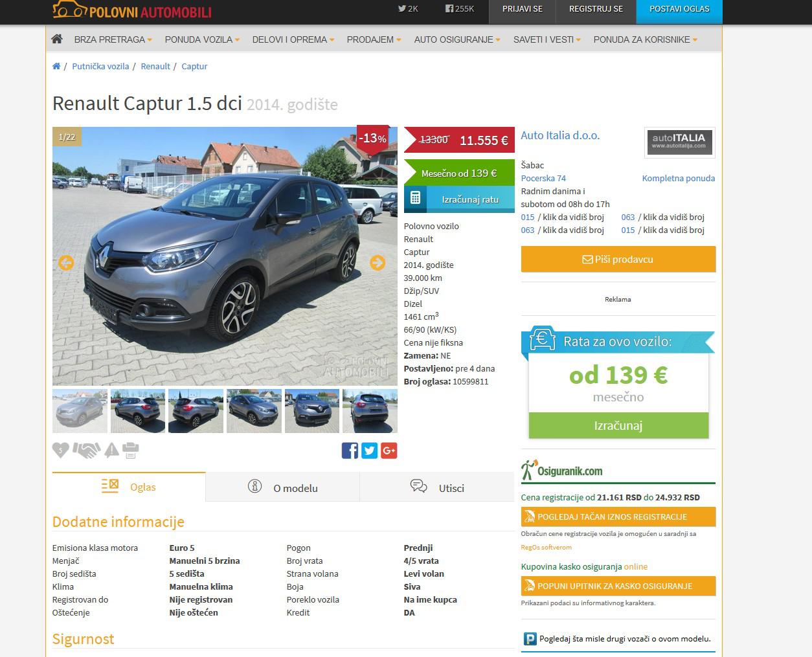
Task: Click the Dodatne informacije heading
Action: pyautogui.click(x=118, y=522)
